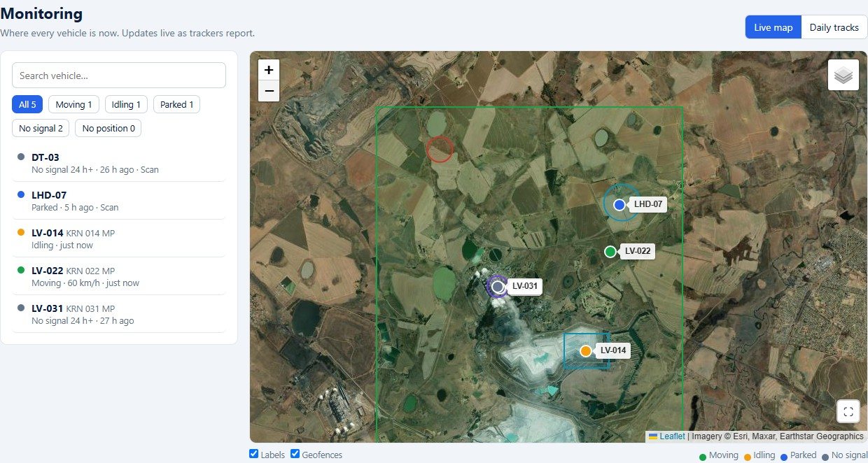This screenshot has height=463, width=868.
Task: Click 'Idling · just now' status text
Action: point(62,245)
